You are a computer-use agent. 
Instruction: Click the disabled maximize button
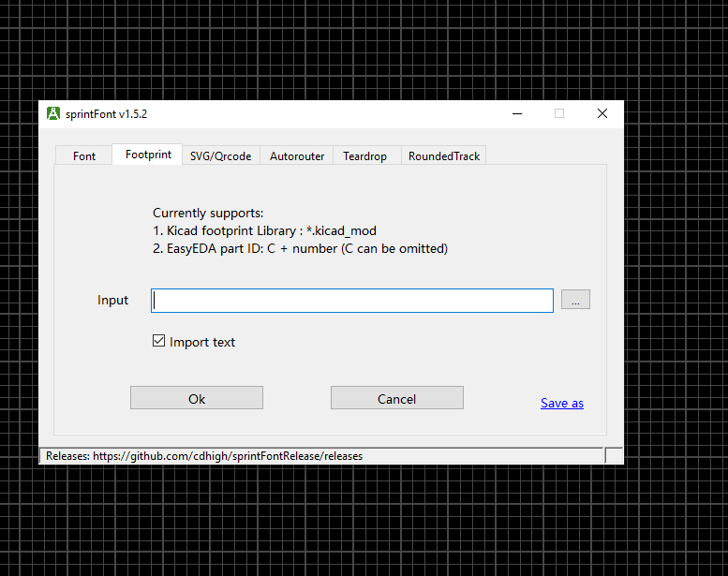[559, 113]
